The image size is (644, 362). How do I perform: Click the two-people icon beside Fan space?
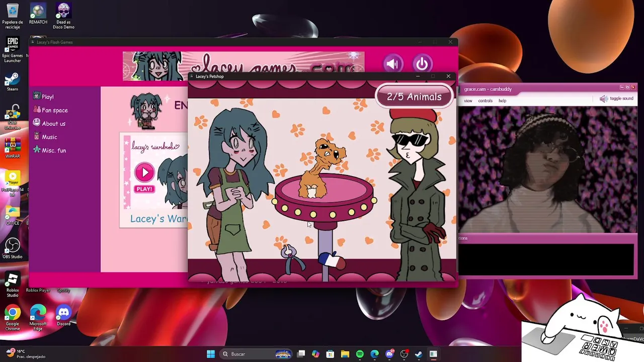coord(36,109)
